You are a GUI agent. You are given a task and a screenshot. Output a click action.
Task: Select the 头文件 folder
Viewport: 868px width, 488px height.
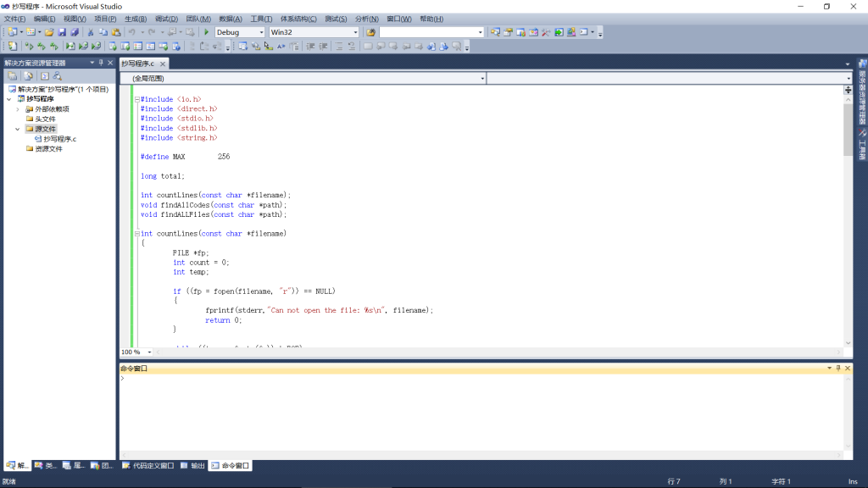45,119
